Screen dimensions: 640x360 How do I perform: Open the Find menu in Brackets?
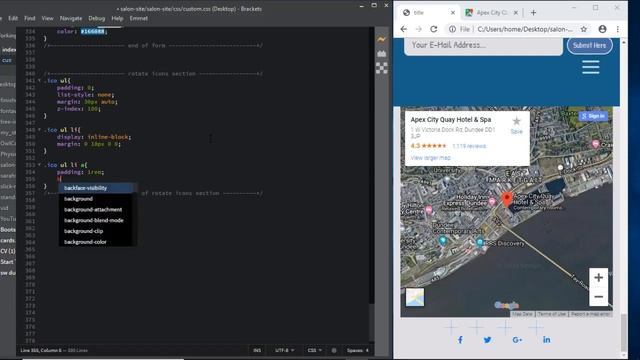click(x=29, y=18)
